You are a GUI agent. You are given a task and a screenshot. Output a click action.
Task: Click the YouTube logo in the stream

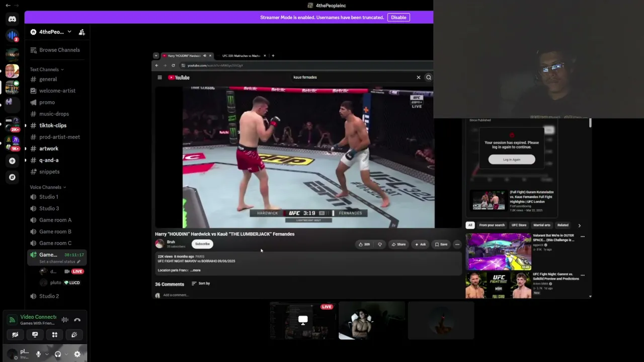click(179, 77)
